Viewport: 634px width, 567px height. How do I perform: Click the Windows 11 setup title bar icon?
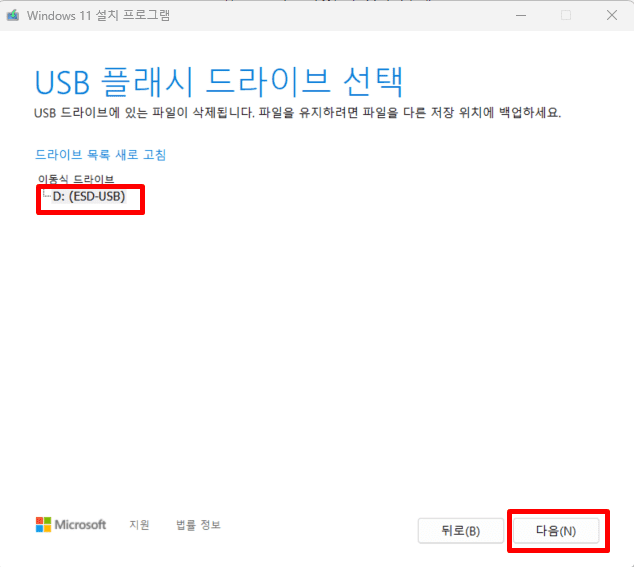click(13, 15)
